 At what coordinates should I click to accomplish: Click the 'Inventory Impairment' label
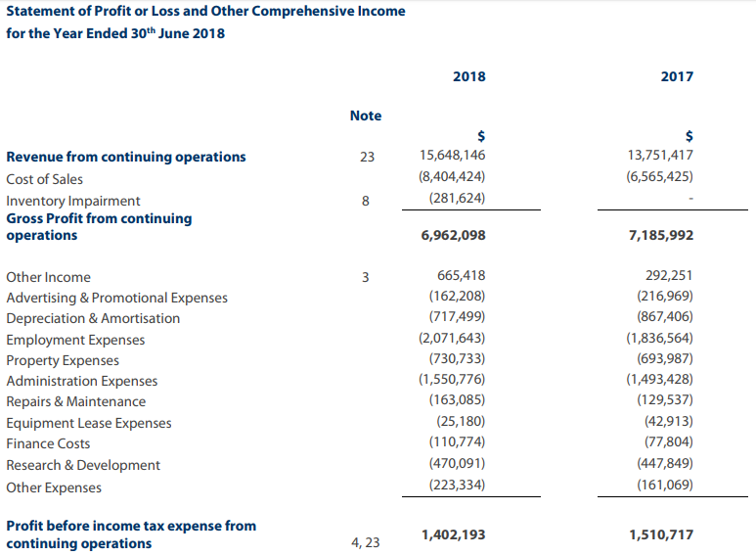73,202
